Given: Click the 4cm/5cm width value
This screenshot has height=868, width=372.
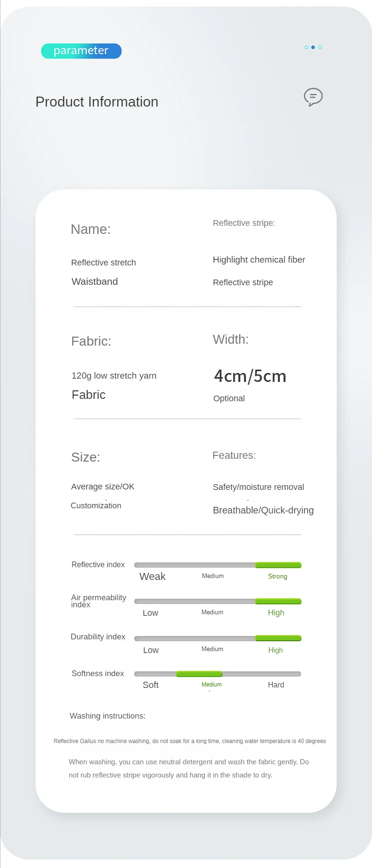Looking at the screenshot, I should click(250, 376).
